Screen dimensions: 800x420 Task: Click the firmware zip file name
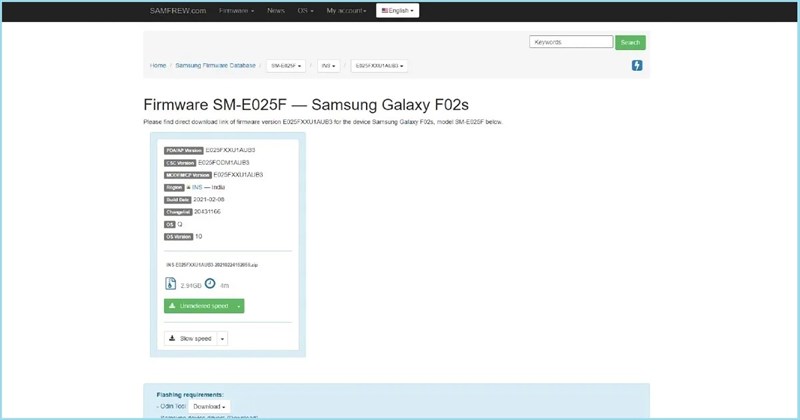pyautogui.click(x=212, y=265)
